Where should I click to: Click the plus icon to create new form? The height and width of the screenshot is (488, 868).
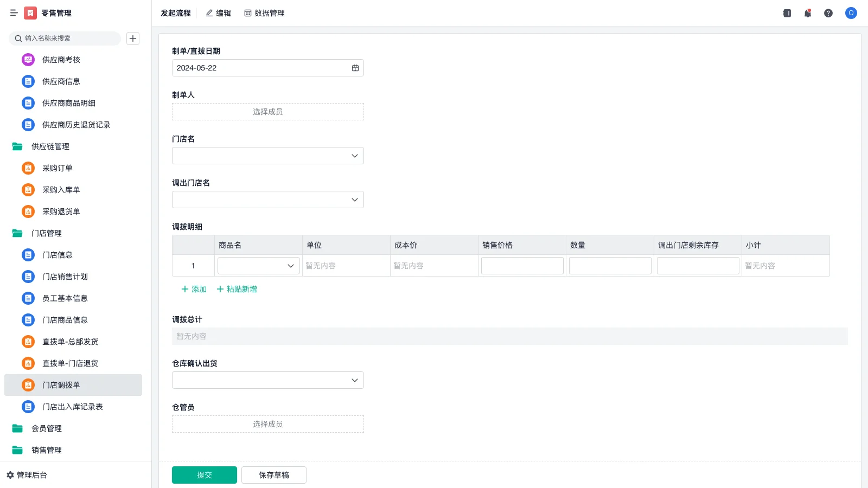[133, 38]
